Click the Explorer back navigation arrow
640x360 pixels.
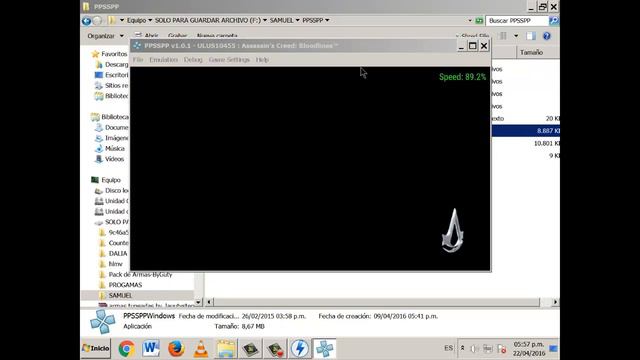coord(86,20)
